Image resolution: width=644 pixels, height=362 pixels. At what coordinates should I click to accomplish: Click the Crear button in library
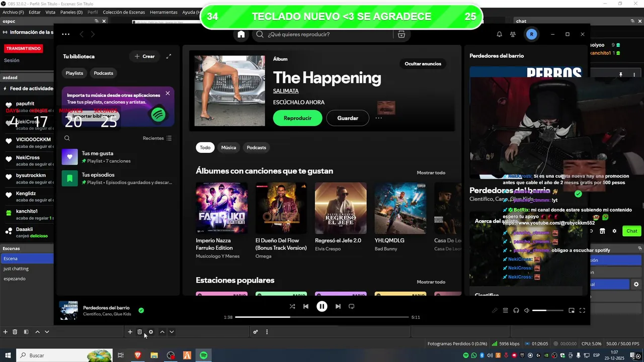145,56
